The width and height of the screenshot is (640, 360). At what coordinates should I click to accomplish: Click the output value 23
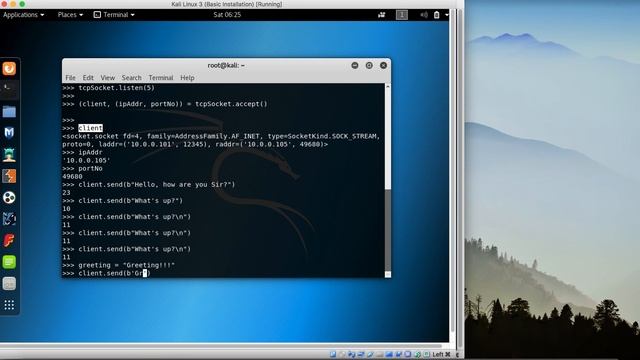(x=67, y=193)
